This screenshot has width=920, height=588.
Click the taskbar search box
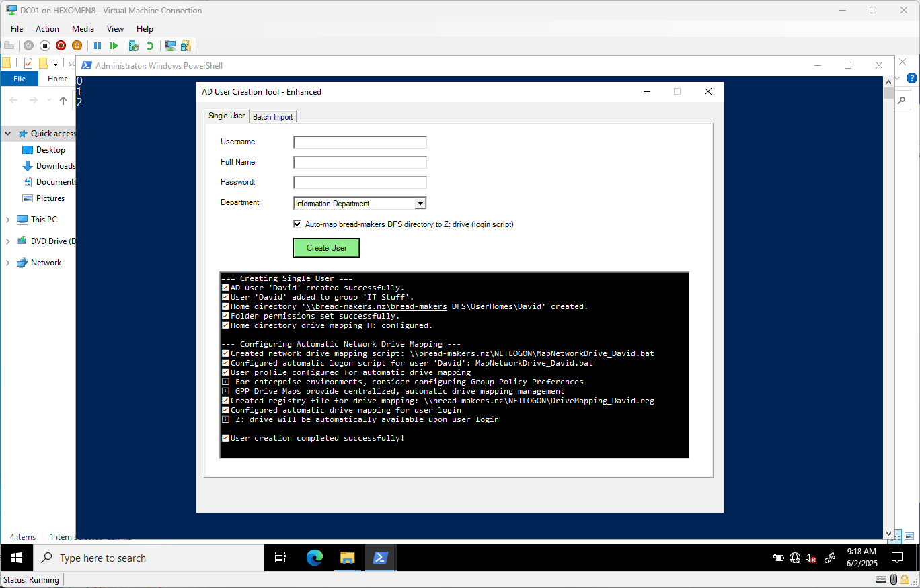(149, 558)
